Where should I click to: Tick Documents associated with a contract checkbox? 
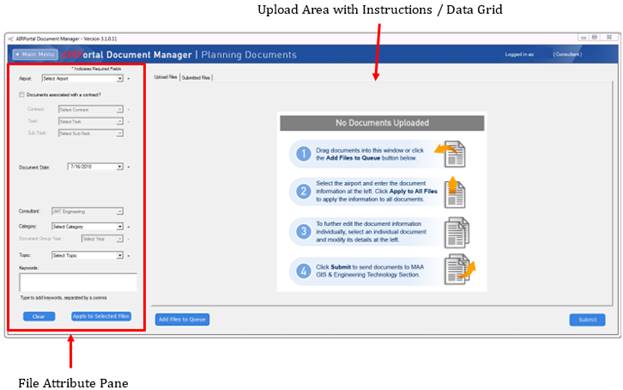22,95
